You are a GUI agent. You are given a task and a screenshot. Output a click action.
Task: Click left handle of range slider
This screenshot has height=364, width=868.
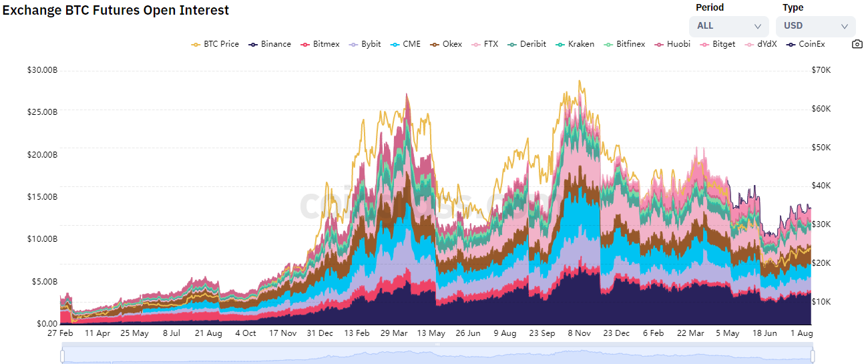point(63,356)
